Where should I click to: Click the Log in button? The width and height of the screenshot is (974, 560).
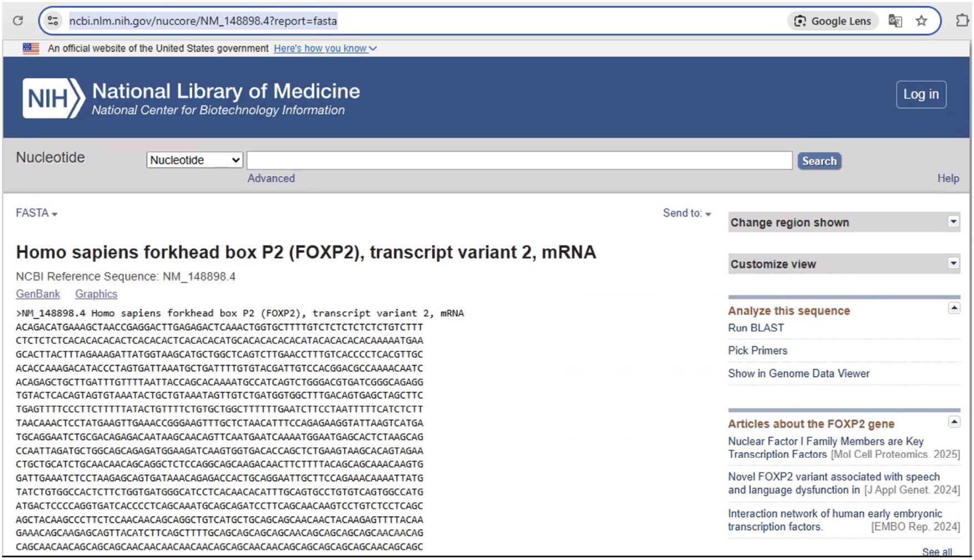pos(921,94)
